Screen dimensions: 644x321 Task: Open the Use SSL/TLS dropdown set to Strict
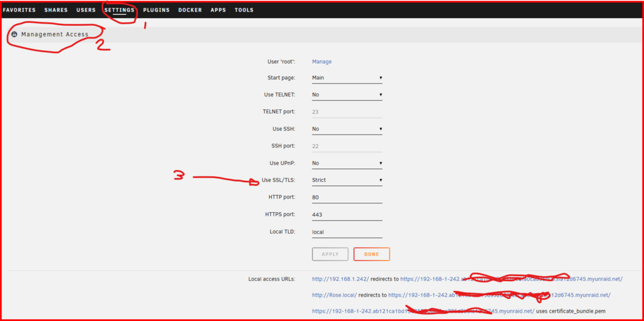pyautogui.click(x=347, y=180)
